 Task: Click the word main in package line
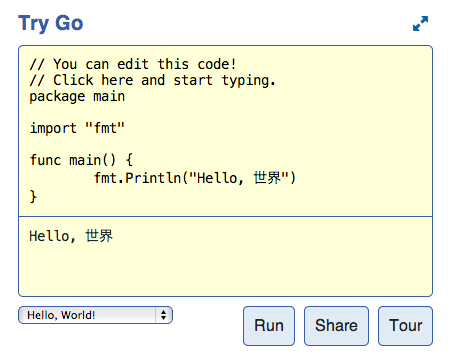point(109,96)
